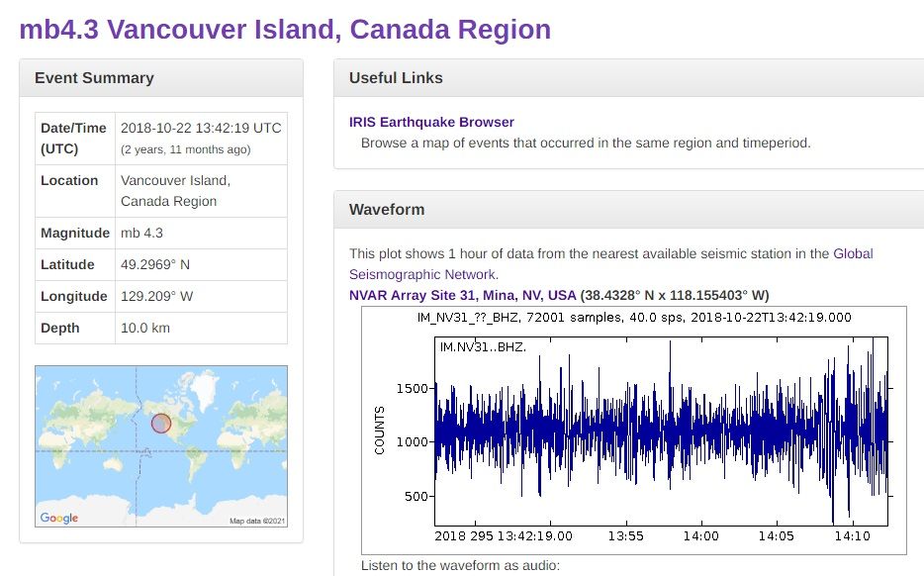The width and height of the screenshot is (924, 576).
Task: Select the magnitude value mb 4.3
Action: (x=142, y=233)
